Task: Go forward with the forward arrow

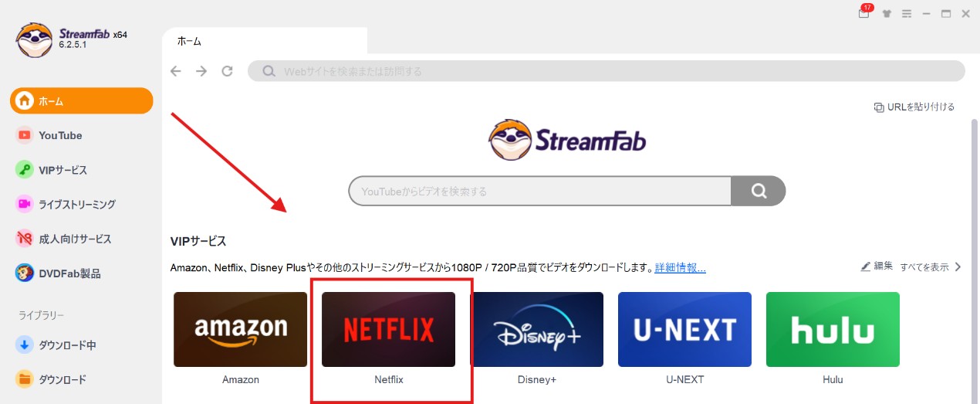Action: click(201, 71)
